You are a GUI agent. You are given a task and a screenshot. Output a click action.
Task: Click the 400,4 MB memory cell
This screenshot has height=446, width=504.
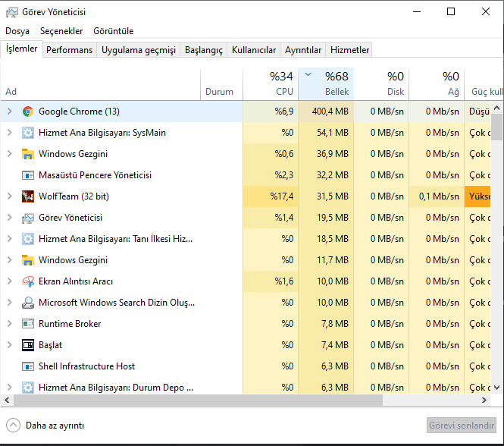(x=326, y=111)
